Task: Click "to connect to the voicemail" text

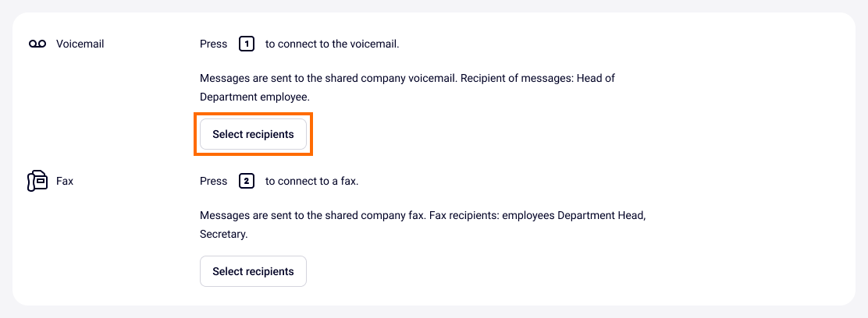Action: pos(332,44)
